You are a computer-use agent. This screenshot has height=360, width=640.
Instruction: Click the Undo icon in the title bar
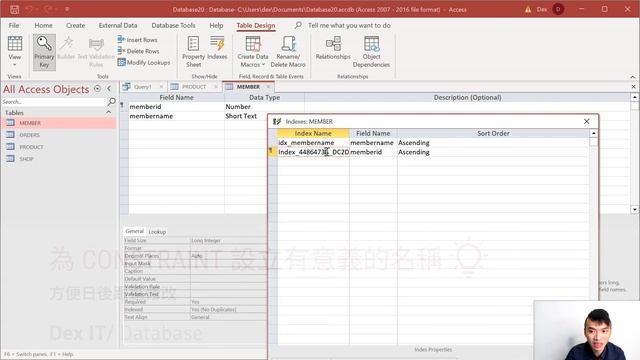tap(29, 9)
